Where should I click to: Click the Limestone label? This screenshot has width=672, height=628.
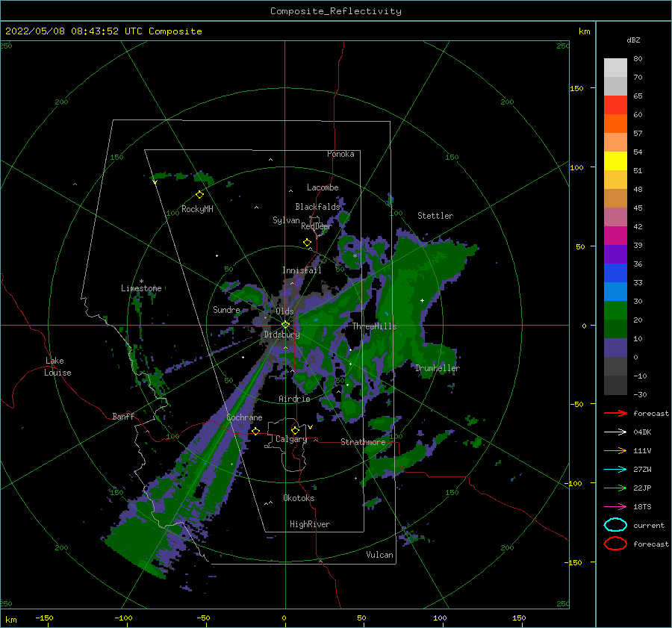(141, 288)
